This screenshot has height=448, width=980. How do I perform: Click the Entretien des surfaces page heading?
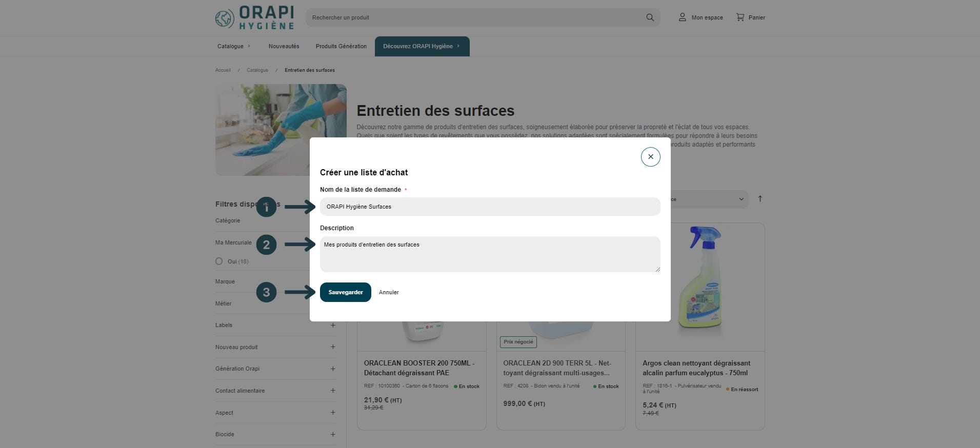(435, 111)
